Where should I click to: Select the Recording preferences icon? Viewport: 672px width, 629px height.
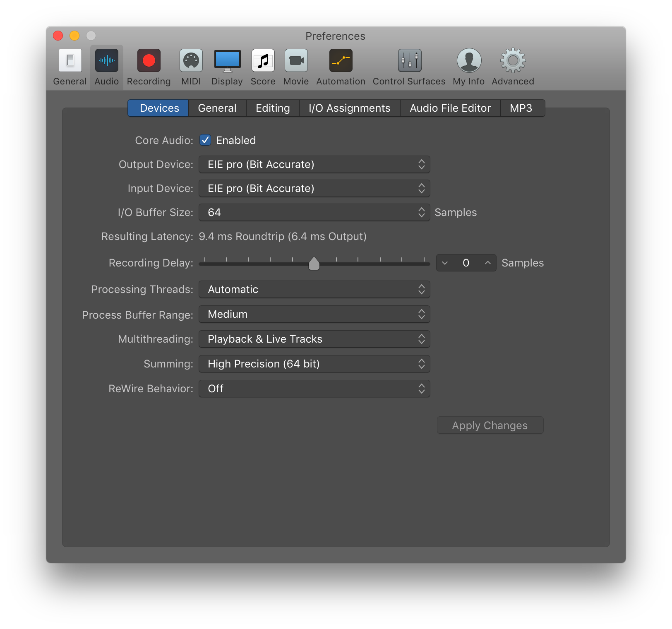[x=149, y=61]
